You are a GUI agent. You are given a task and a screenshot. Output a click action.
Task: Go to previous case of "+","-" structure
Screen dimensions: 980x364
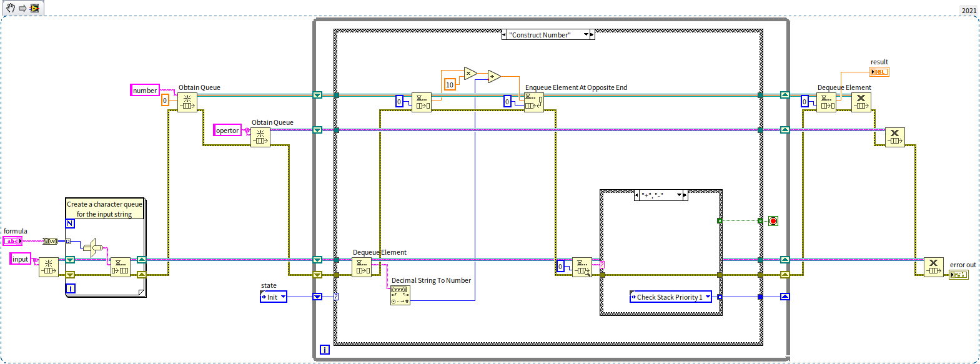[x=636, y=195]
